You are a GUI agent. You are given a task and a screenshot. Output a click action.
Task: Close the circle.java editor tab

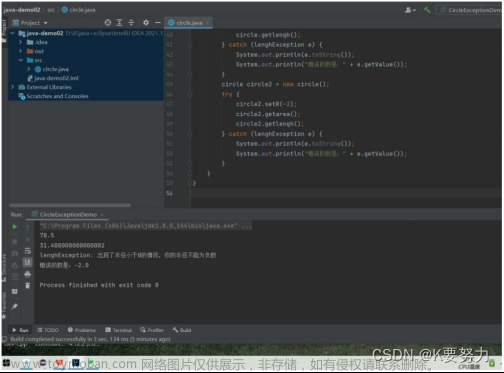(x=207, y=23)
